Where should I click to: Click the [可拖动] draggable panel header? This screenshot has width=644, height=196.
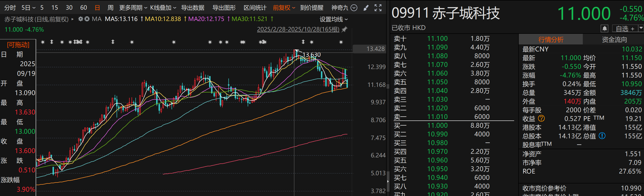(x=18, y=45)
